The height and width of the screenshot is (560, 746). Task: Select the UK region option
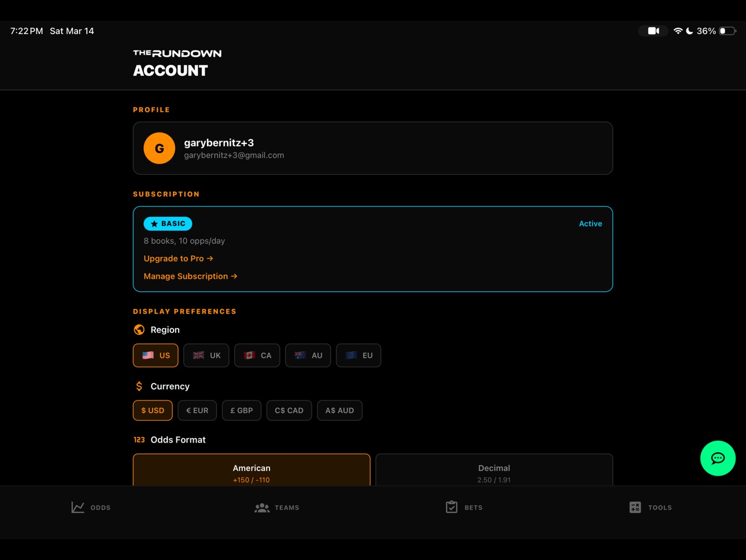[206, 355]
